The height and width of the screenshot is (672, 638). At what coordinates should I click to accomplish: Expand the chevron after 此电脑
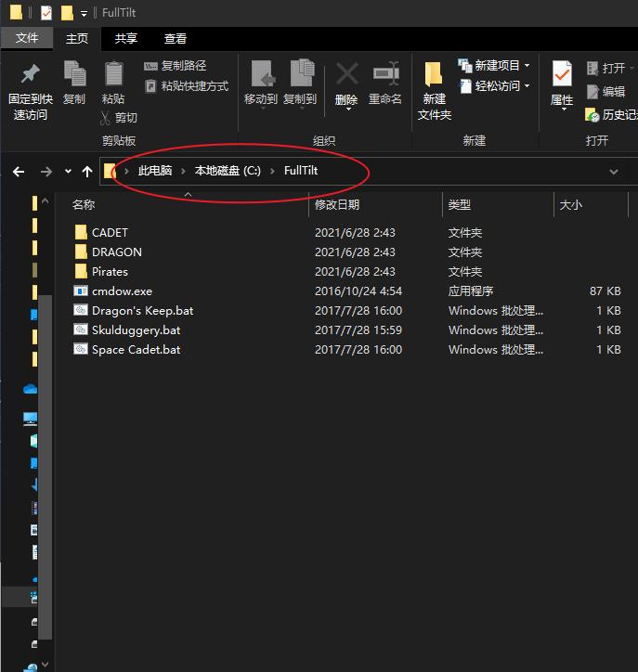tap(184, 172)
